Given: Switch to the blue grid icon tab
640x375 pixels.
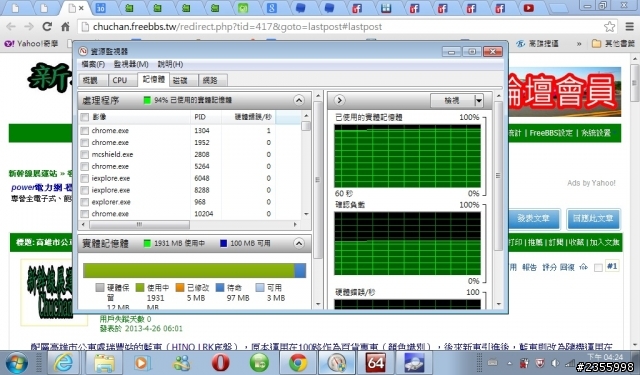Looking at the screenshot, I should tap(386, 8).
